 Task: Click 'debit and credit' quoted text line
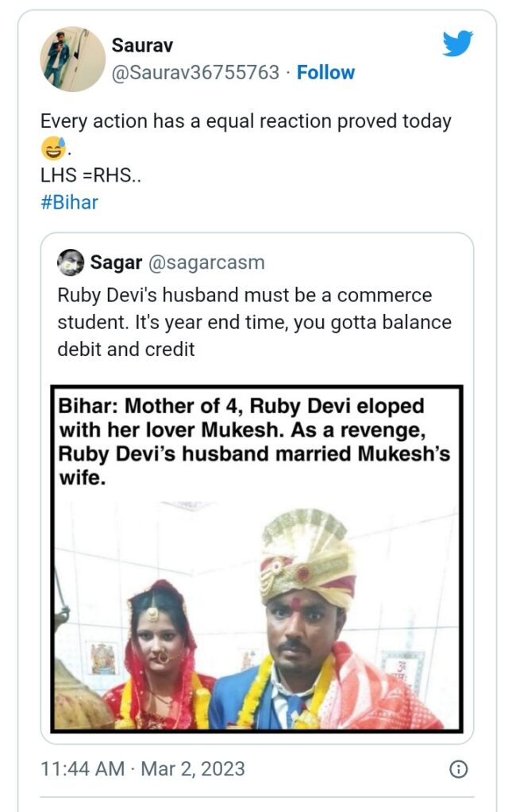pyautogui.click(x=126, y=350)
